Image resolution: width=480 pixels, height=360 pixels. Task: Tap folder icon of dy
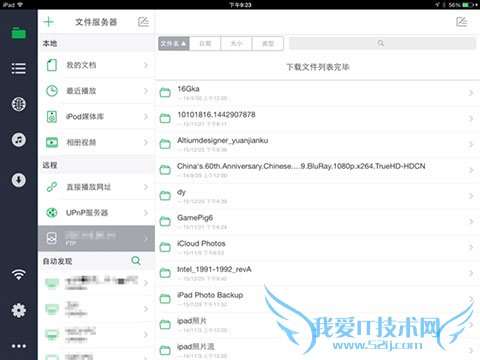click(x=165, y=196)
